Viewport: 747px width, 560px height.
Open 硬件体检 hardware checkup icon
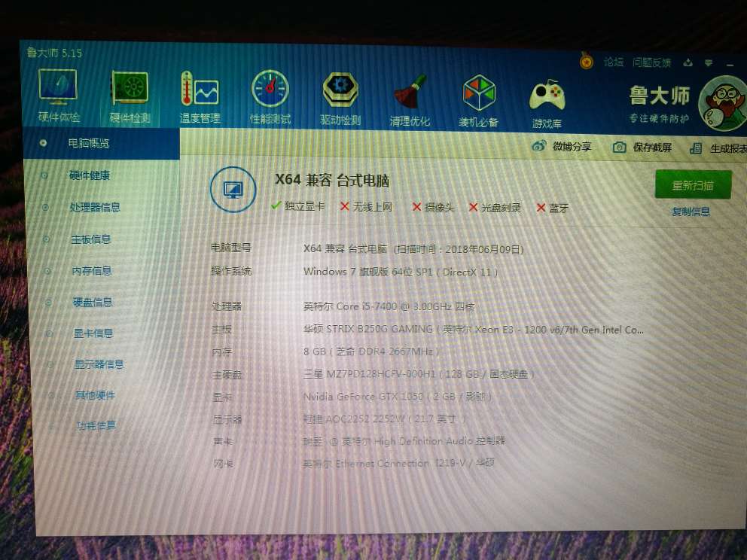58,87
